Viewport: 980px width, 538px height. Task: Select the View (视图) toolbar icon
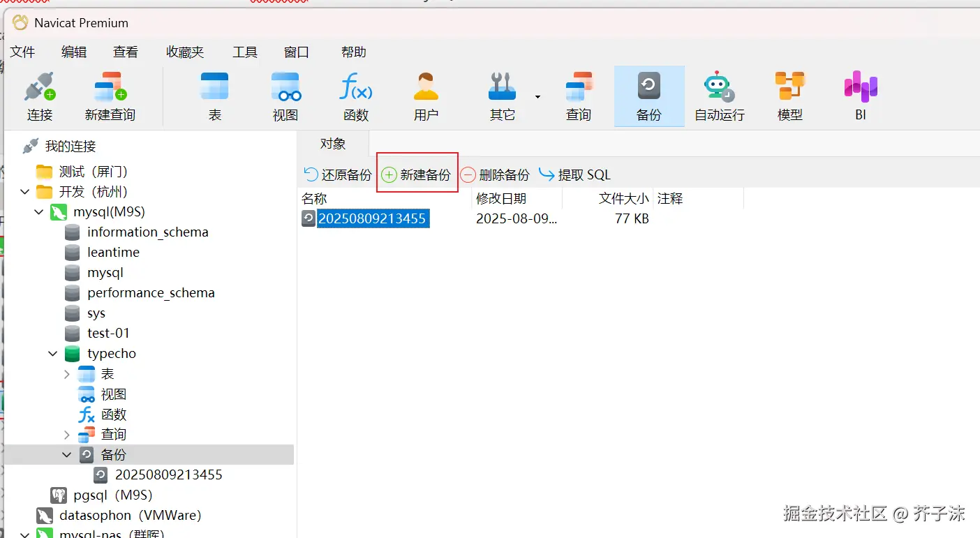pos(285,97)
